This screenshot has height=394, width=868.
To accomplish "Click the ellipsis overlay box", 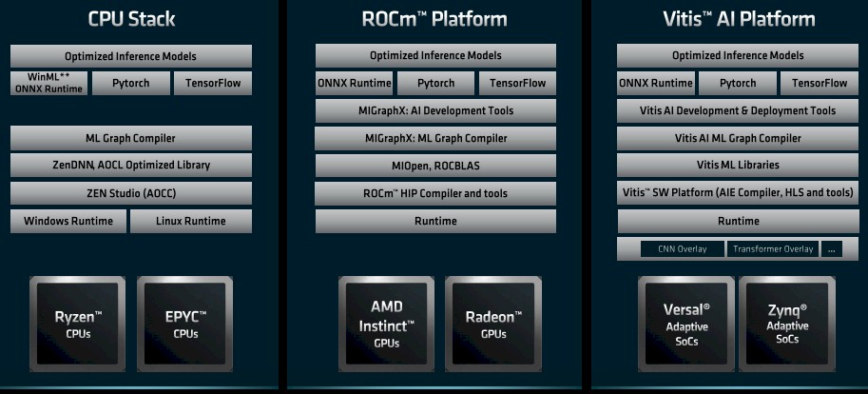I will coord(832,248).
